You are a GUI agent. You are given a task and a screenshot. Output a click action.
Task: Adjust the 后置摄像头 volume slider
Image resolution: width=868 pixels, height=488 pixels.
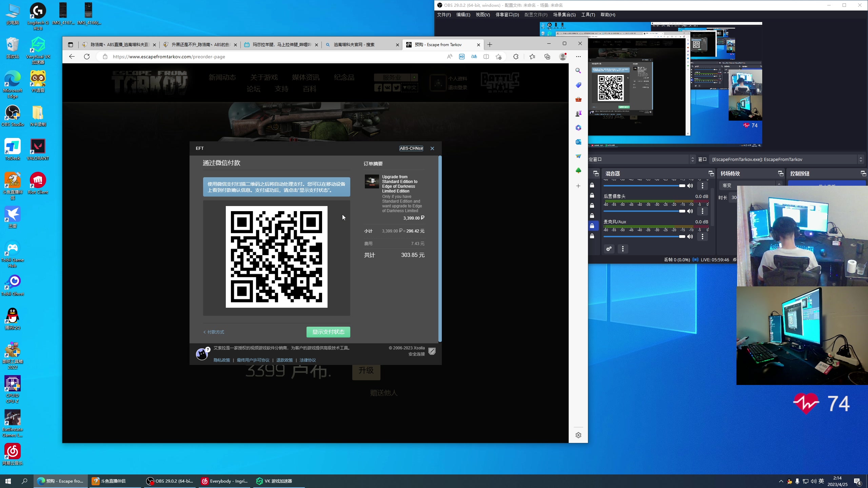(x=644, y=211)
